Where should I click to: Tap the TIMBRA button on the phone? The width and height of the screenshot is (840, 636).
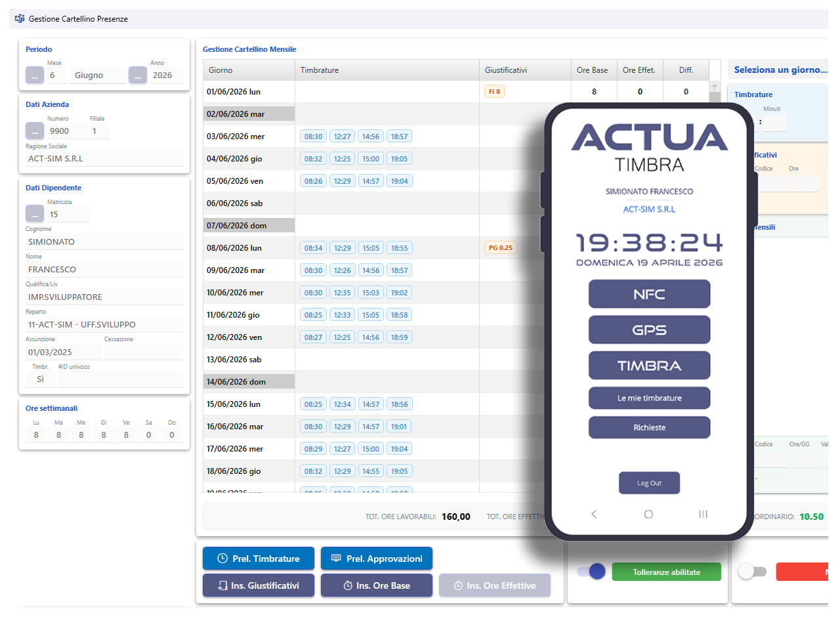point(650,366)
